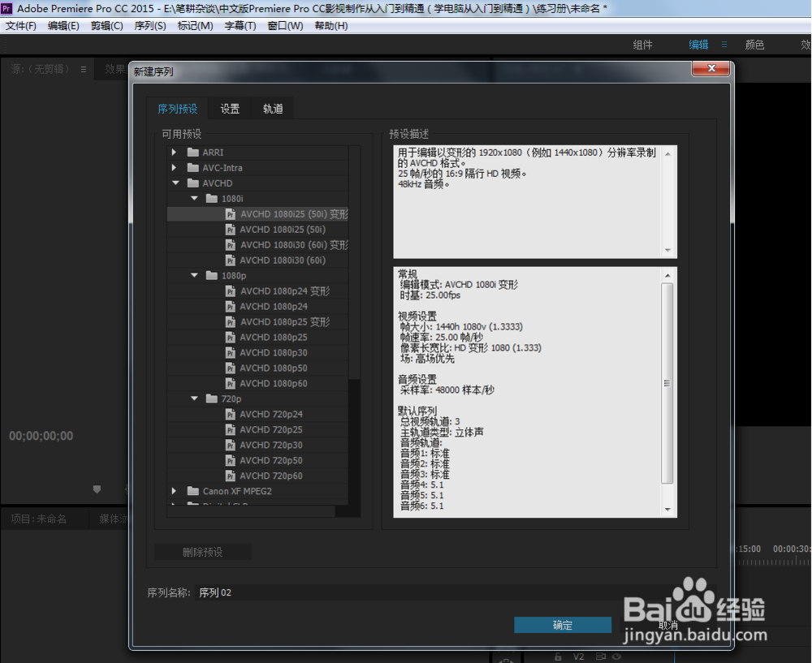Select AVCHD 1080p50 preset

257,368
